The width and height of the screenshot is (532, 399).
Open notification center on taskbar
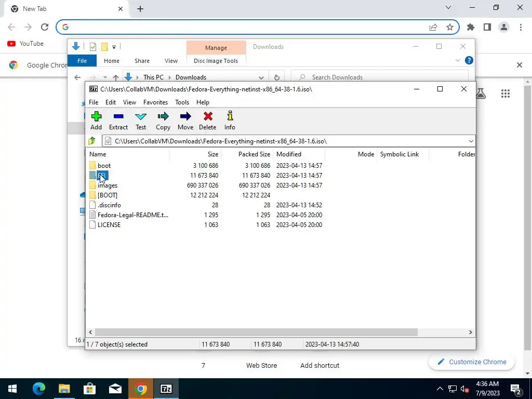[x=516, y=389]
